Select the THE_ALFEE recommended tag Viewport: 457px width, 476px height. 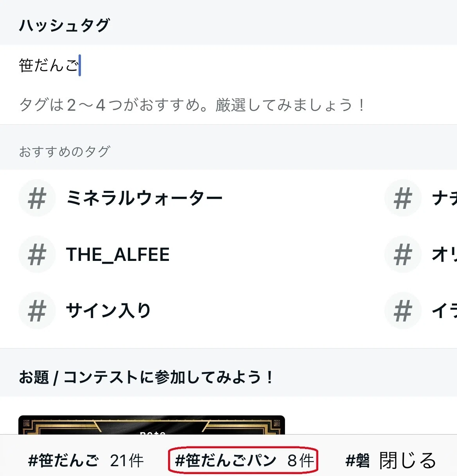point(118,254)
